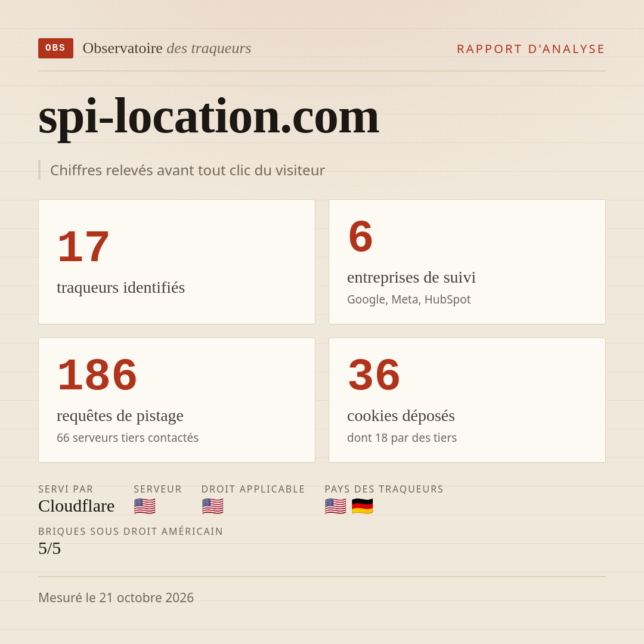Image resolution: width=644 pixels, height=644 pixels.
Task: Click the 'Google, Meta, HubSpot' text
Action: click(408, 299)
